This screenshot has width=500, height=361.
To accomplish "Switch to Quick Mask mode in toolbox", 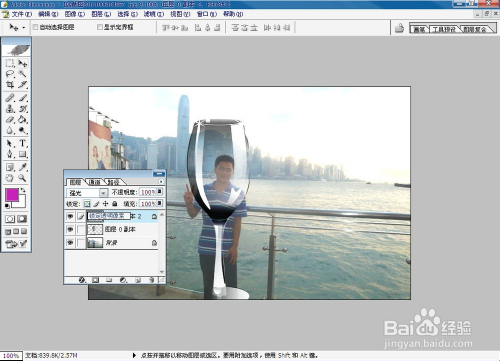I will coord(22,219).
